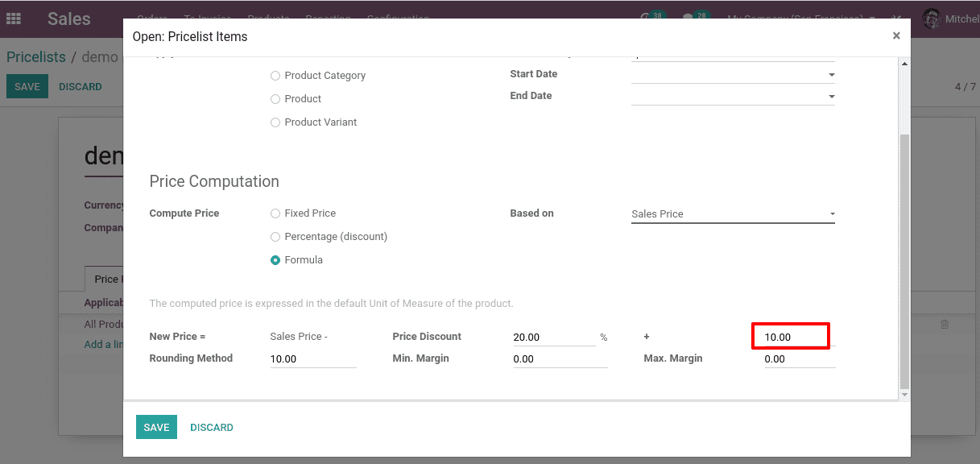Open the apps grid menu icon

pos(14,19)
